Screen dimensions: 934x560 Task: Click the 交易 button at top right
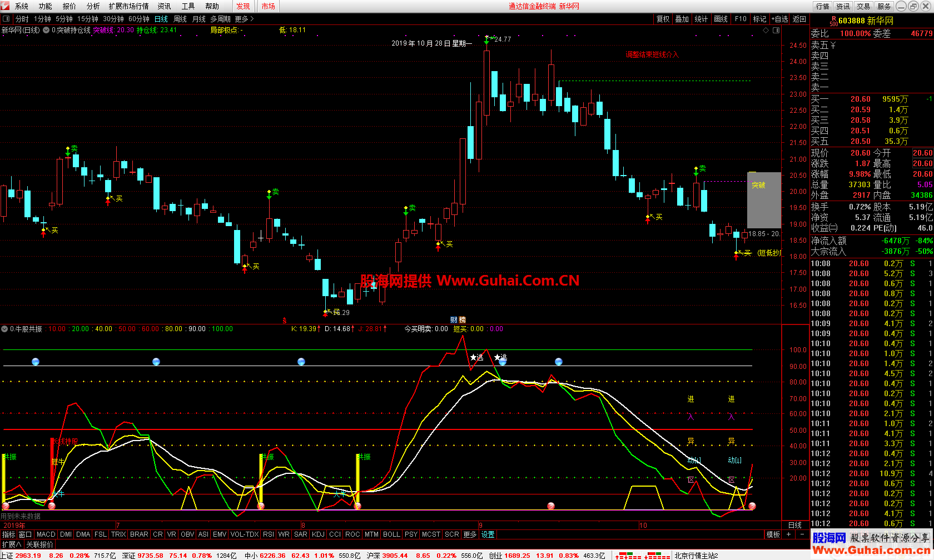[x=863, y=6]
